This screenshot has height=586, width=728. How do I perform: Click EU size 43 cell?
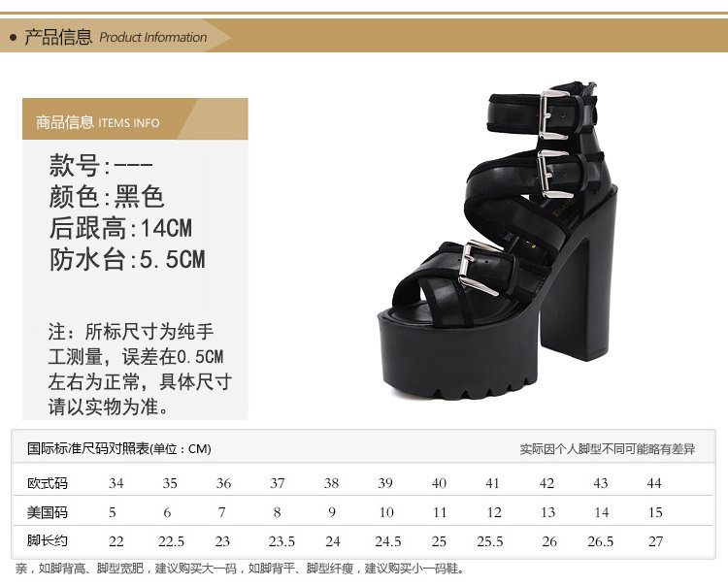(600, 483)
